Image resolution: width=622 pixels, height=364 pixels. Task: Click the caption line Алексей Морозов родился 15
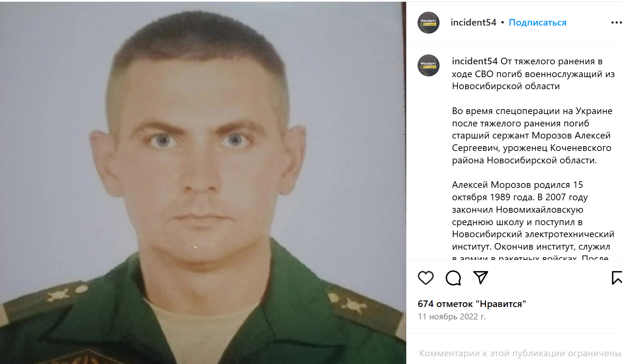pos(517,185)
